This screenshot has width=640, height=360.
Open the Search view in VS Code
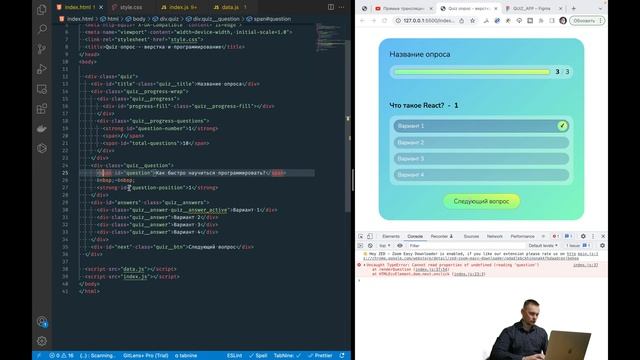(x=42, y=29)
